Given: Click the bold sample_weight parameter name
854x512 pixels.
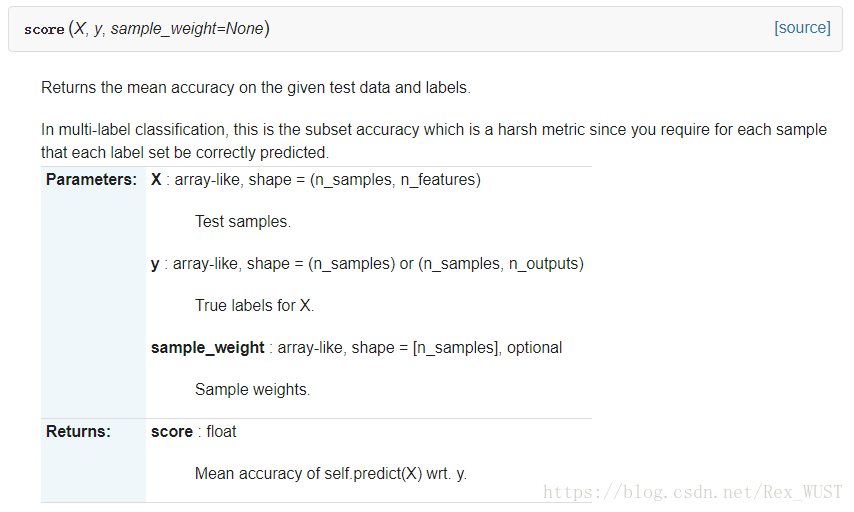Looking at the screenshot, I should tap(207, 348).
